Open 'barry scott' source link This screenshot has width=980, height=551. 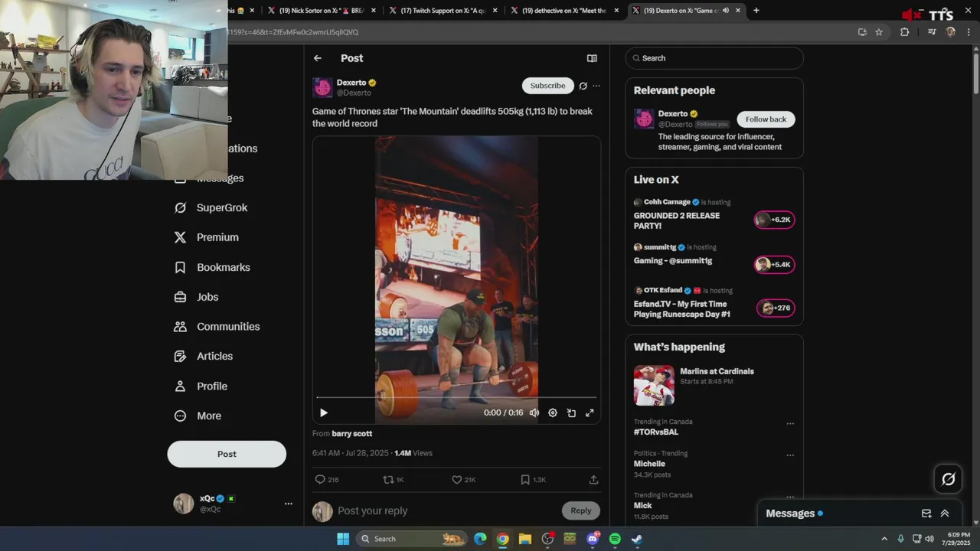point(351,433)
